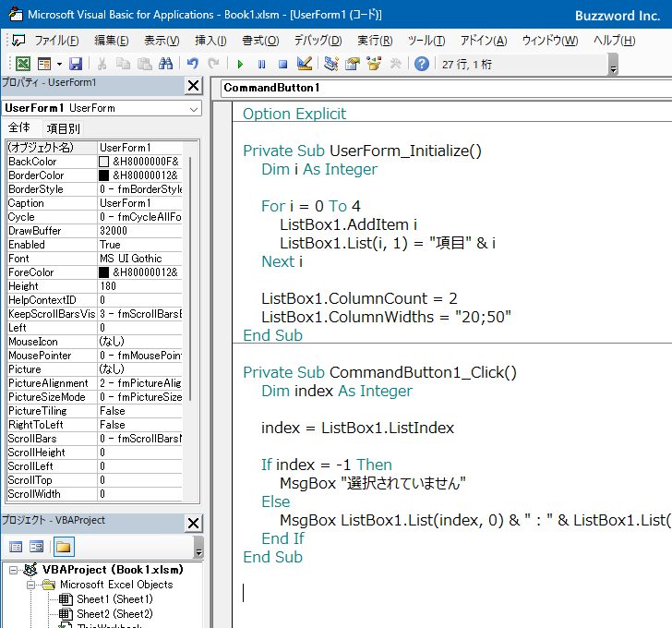Viewport: 672px width, 628px height.
Task: Open the アドイン(A) menu
Action: [x=484, y=41]
